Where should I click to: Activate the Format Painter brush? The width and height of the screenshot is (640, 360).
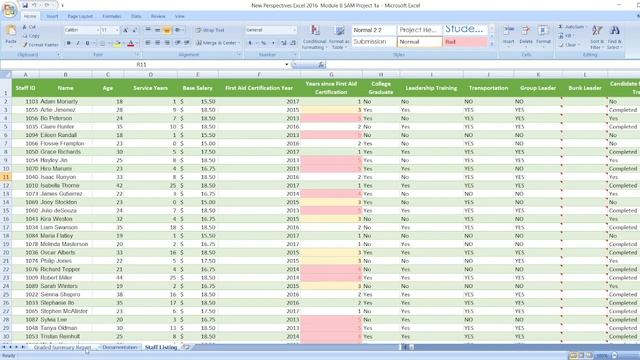coord(40,44)
